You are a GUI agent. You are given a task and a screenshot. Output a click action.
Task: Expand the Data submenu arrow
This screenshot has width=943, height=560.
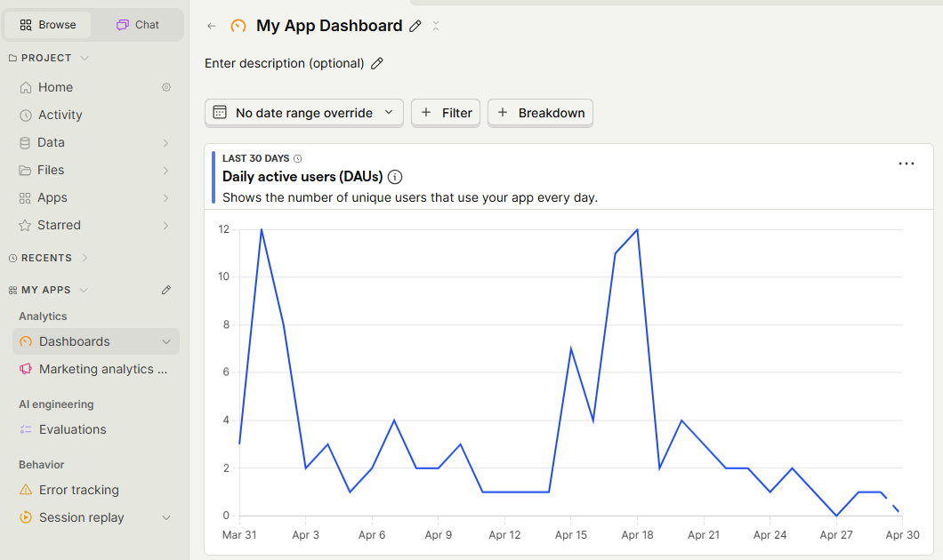pos(165,143)
